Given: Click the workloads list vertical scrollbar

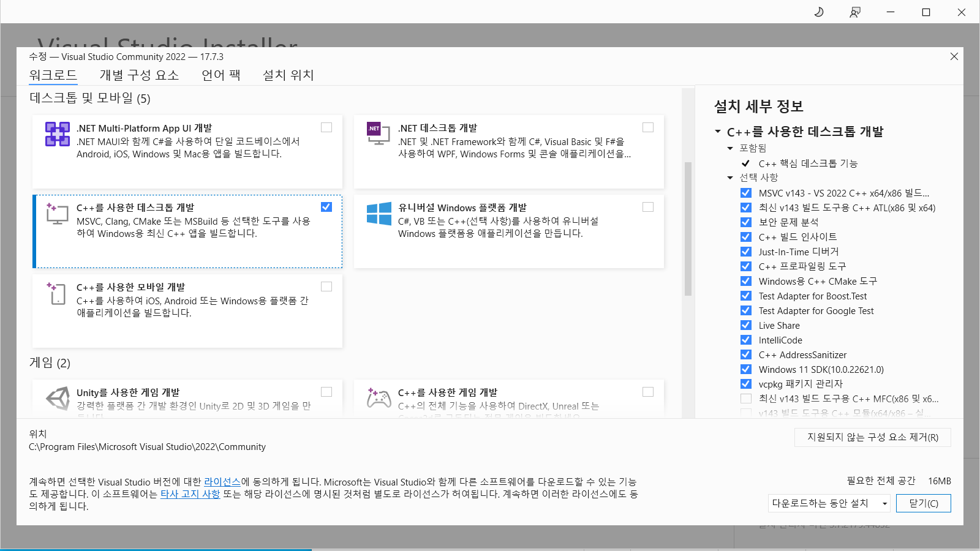Looking at the screenshot, I should point(688,229).
